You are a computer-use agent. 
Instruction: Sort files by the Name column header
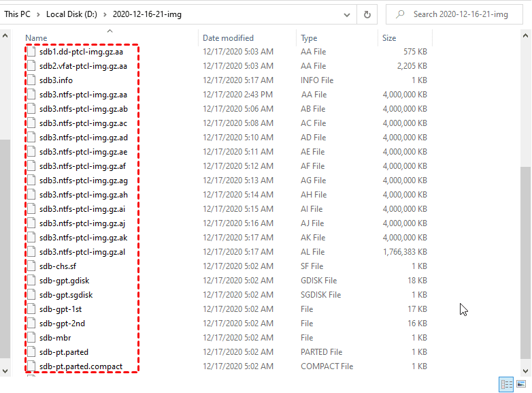tap(37, 38)
